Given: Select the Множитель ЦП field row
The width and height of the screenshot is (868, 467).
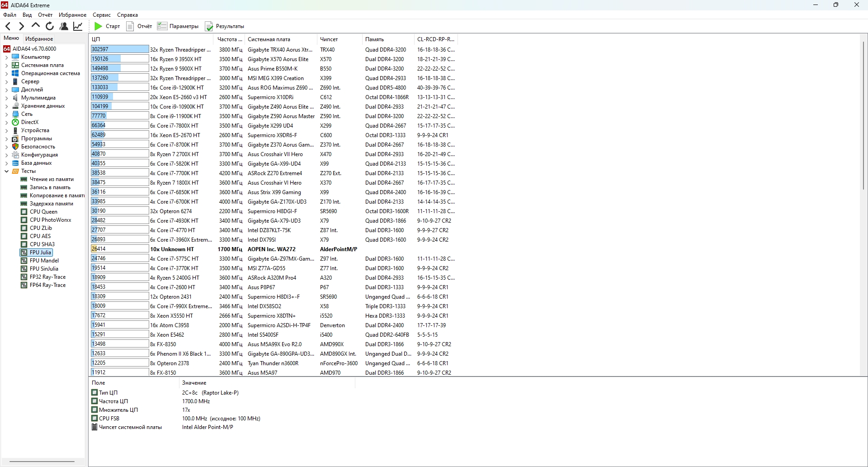Looking at the screenshot, I should coord(223,410).
